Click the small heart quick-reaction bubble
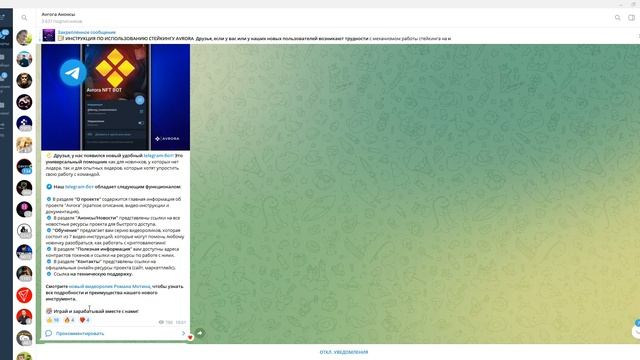Viewport: 640px width, 360px height. [x=190, y=337]
